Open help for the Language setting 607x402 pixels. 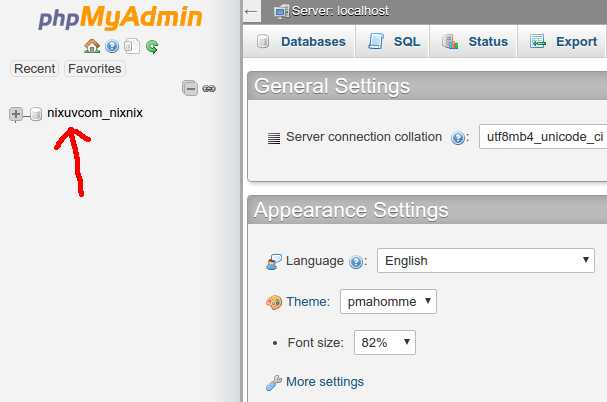point(356,262)
